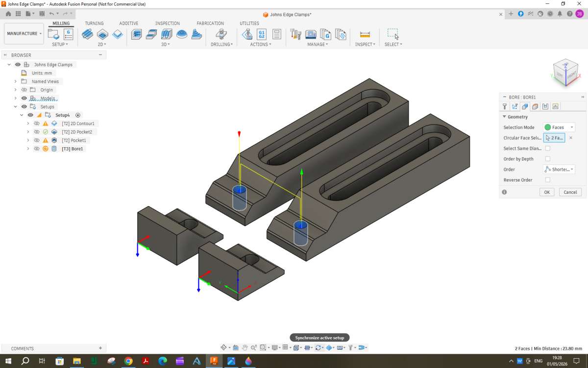This screenshot has height=368, width=588.
Task: Switch to the UTILITIES tab
Action: (x=249, y=24)
